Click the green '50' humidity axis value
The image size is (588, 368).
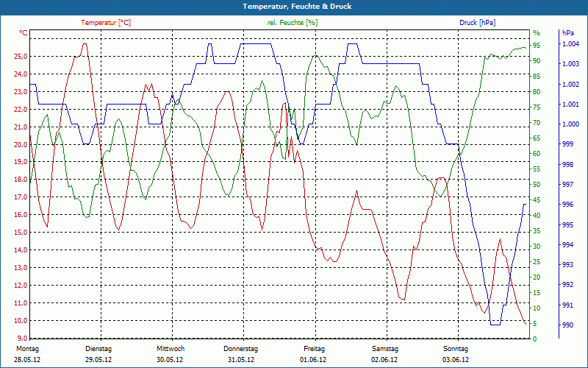537,185
